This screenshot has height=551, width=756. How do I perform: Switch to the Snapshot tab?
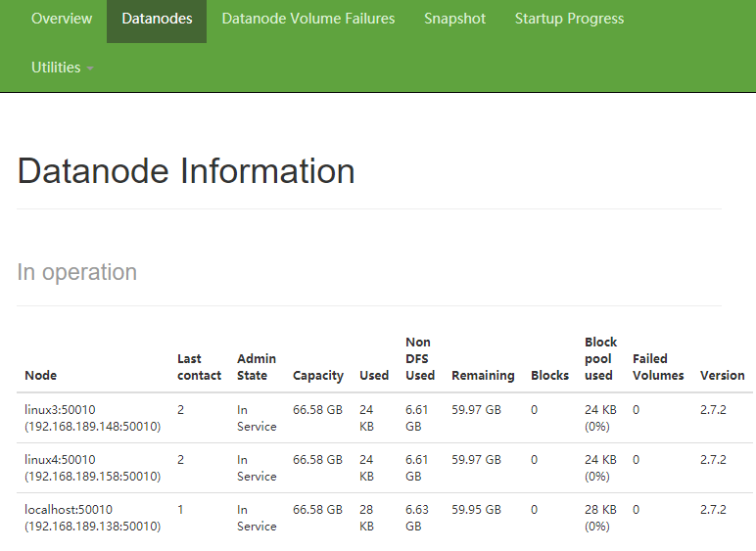point(454,19)
